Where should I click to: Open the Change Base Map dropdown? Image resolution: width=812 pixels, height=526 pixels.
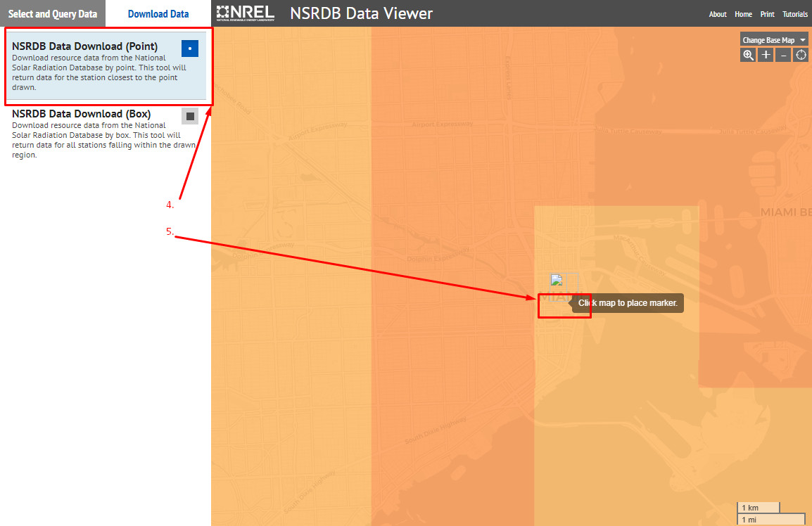point(774,40)
